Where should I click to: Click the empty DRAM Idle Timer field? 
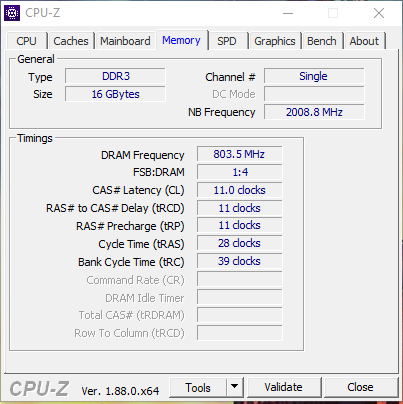239,297
